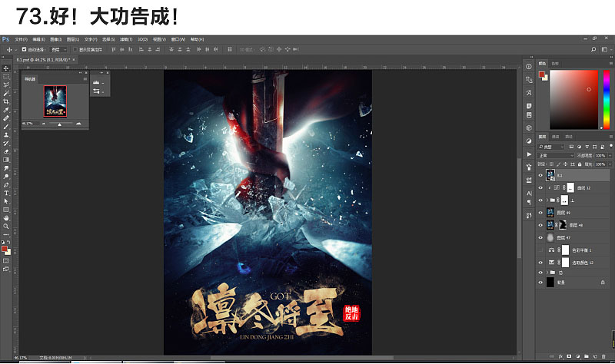The image size is (615, 364).
Task: Click the Navigator zoom slider handle
Action: tap(60, 124)
